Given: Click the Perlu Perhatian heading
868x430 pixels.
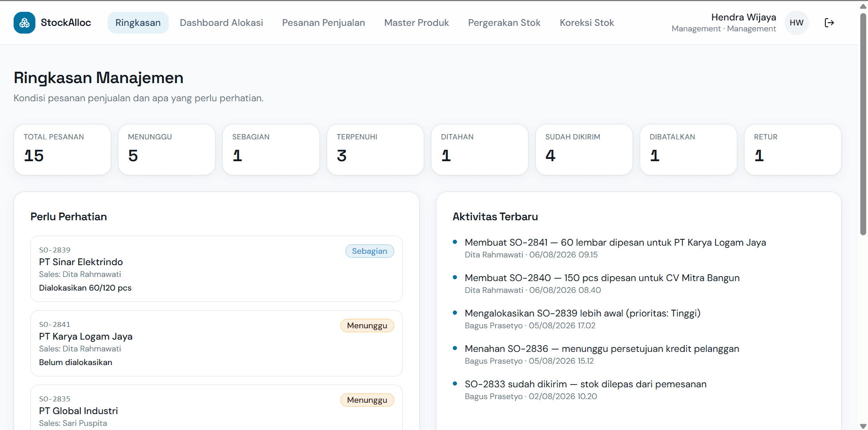Looking at the screenshot, I should (69, 217).
